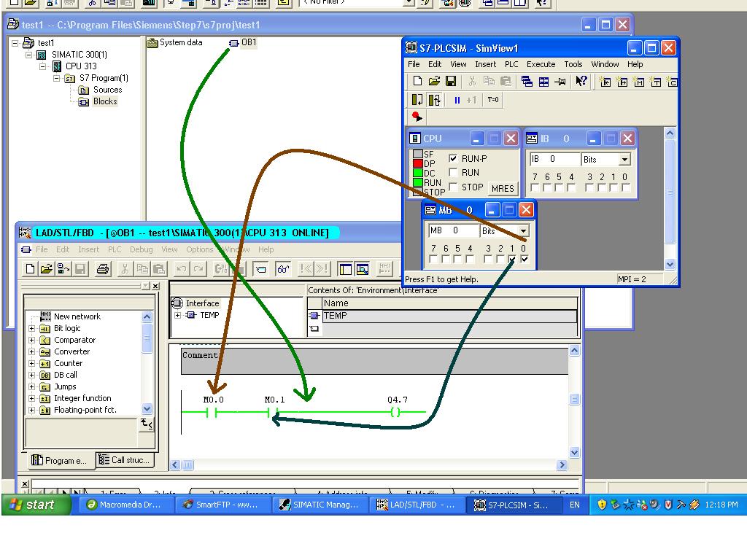Click the Windows start button
This screenshot has width=747, height=560.
pyautogui.click(x=36, y=505)
